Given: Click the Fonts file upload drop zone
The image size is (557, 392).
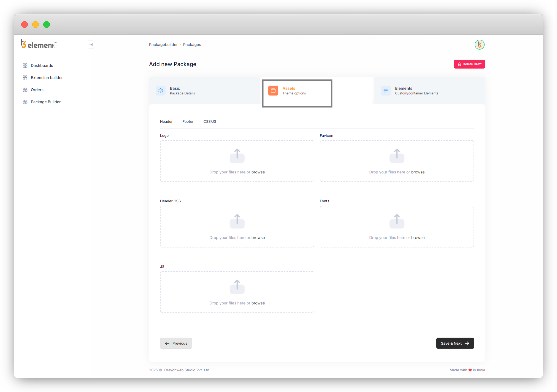Looking at the screenshot, I should [397, 226].
